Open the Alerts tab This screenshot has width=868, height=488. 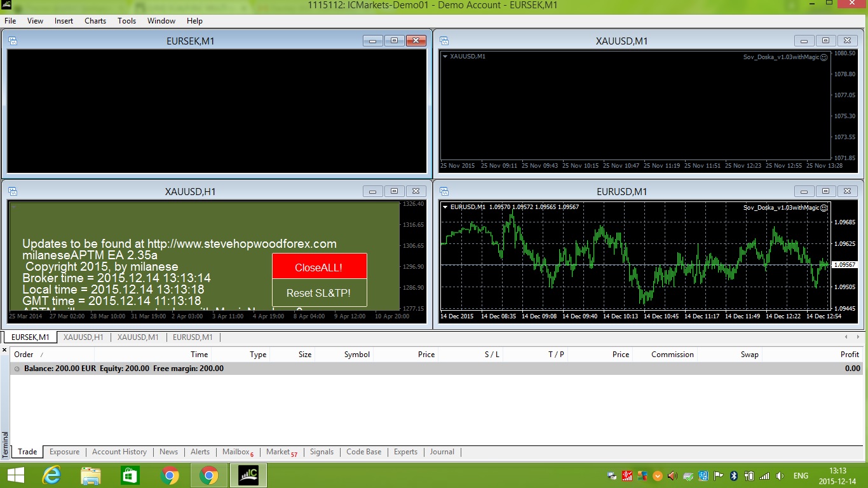200,452
